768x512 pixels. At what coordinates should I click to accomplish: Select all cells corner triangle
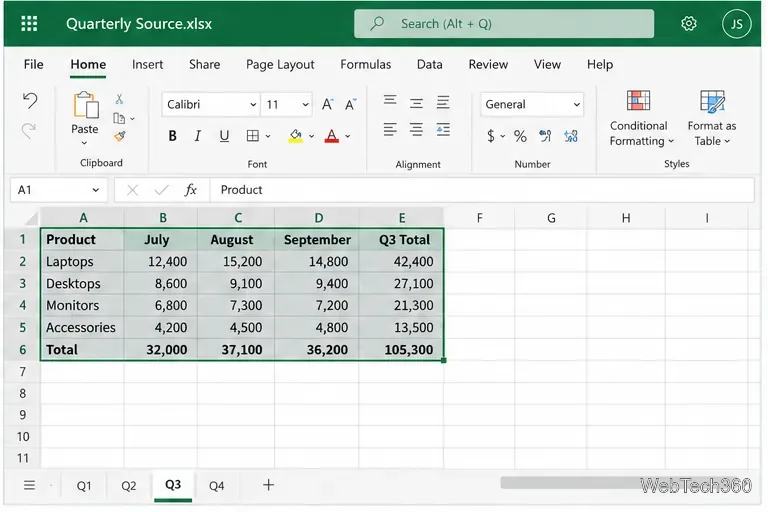32,218
